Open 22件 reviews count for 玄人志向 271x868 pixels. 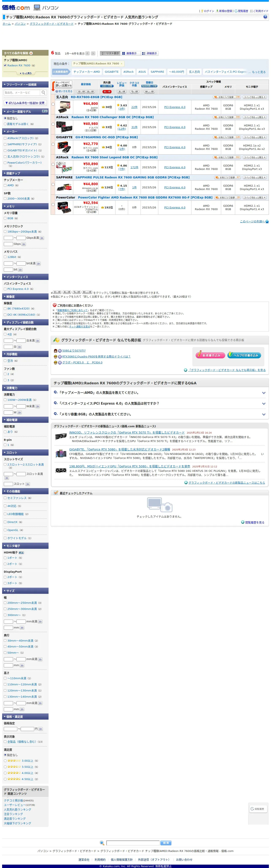click(134, 107)
